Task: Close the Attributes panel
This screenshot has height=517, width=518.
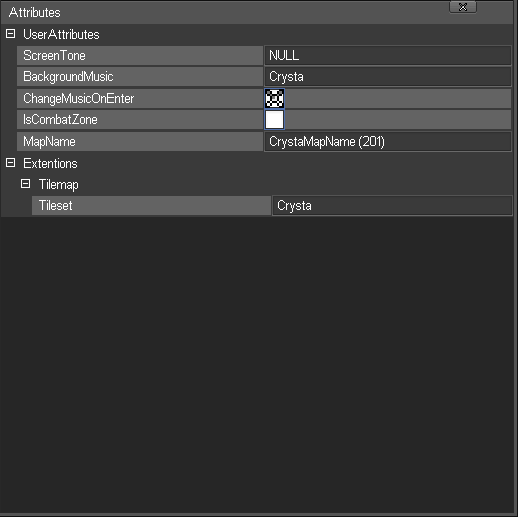Action: pos(463,7)
